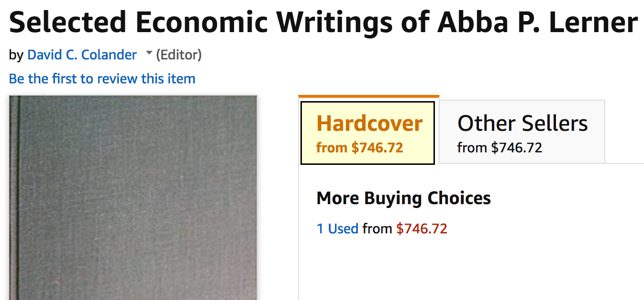Click the book title heading
Image resolution: width=644 pixels, height=300 pixels.
coord(323,22)
